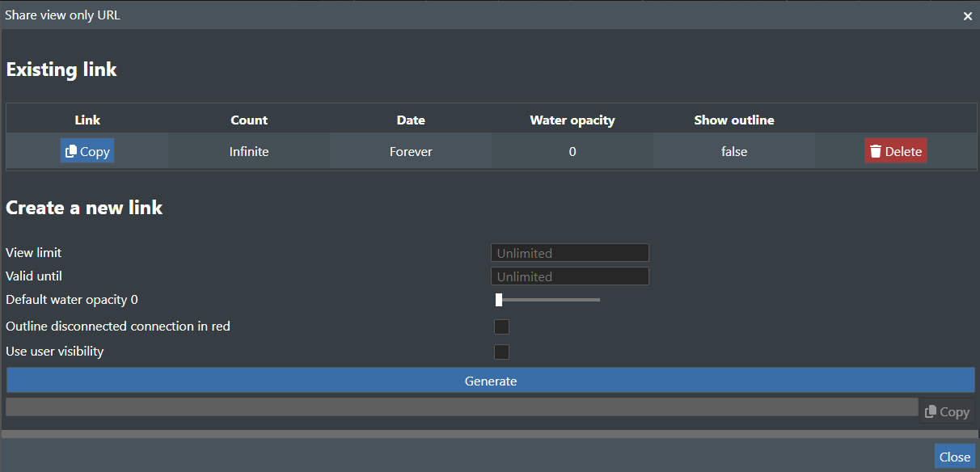Image resolution: width=980 pixels, height=472 pixels.
Task: Close the dialog using the top-right X
Action: [x=967, y=16]
